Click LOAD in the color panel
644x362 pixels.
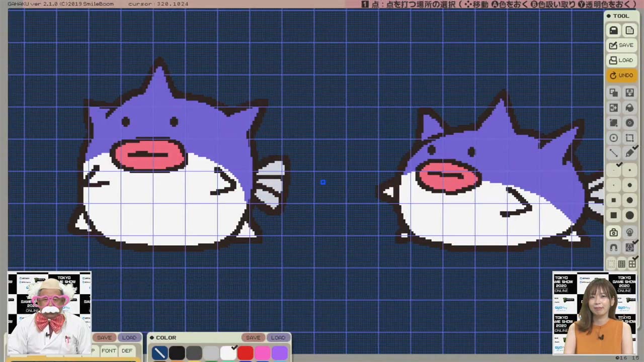pos(278,337)
